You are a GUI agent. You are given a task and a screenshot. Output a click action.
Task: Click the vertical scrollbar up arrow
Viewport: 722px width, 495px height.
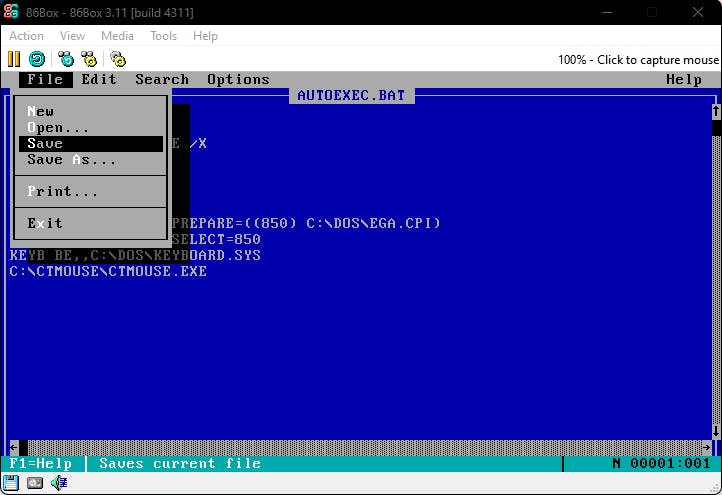coord(716,111)
